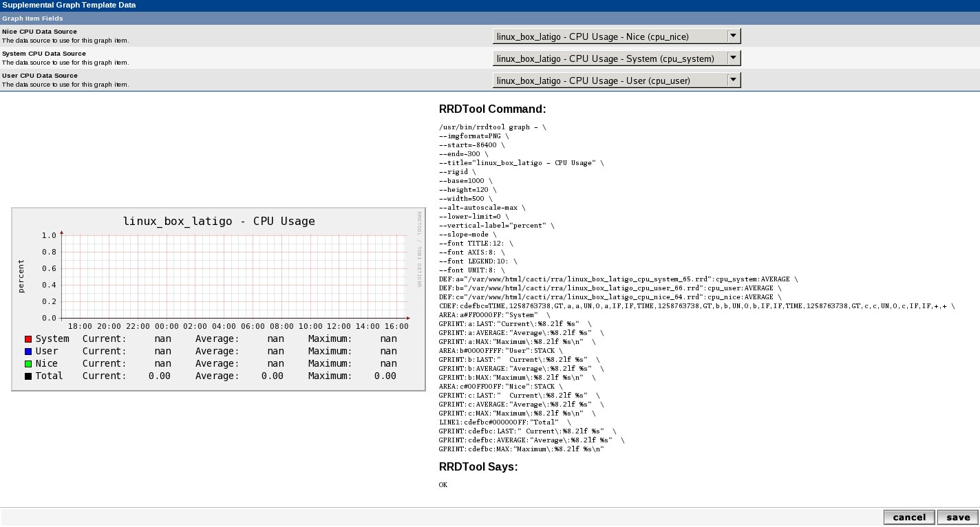Click the green Nice legend swatch
Screen dimensions: 980x527
(28, 364)
